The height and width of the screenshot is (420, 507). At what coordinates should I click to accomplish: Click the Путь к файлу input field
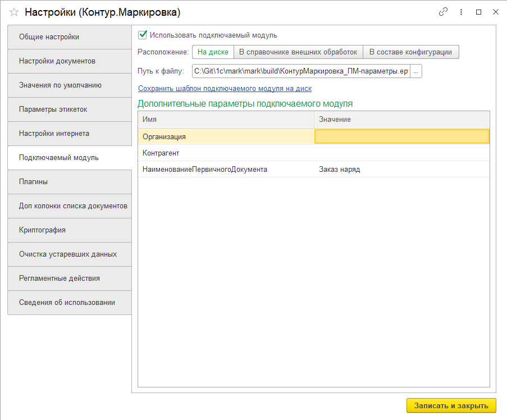coord(301,71)
